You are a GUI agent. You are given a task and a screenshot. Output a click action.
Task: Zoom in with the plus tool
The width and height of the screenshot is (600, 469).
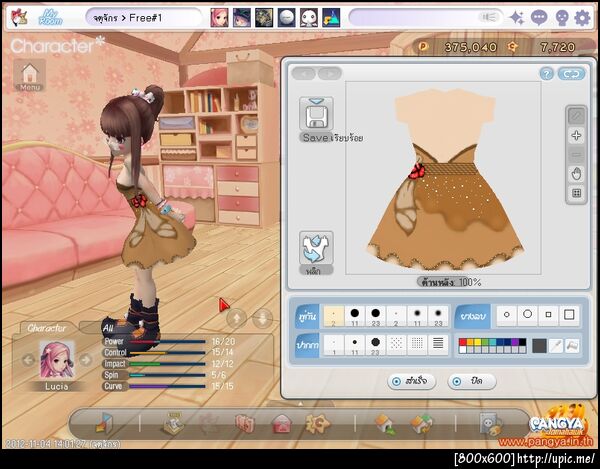click(x=576, y=135)
